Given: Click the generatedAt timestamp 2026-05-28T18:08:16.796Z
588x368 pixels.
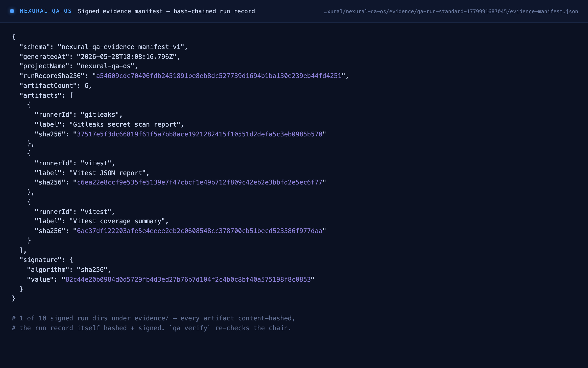Looking at the screenshot, I should click(127, 57).
